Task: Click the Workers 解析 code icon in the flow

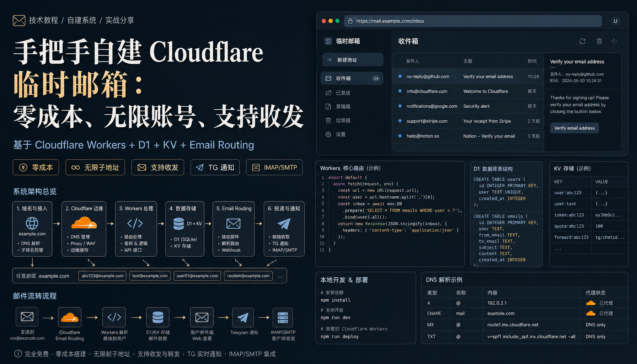Action: [x=114, y=317]
